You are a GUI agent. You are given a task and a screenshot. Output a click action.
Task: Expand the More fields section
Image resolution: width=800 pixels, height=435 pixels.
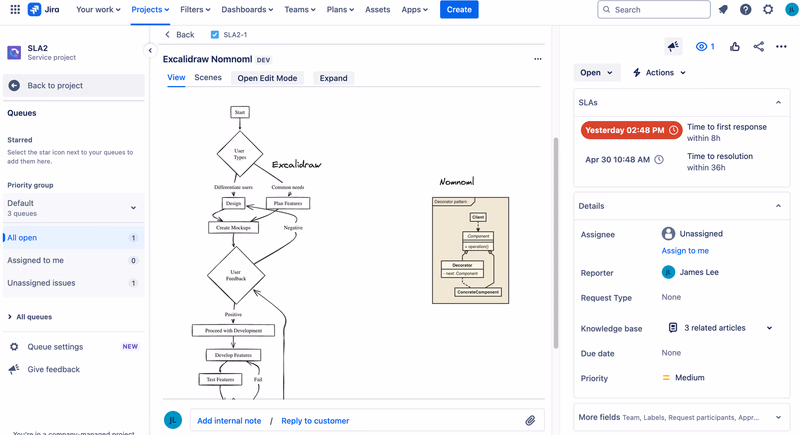click(779, 417)
